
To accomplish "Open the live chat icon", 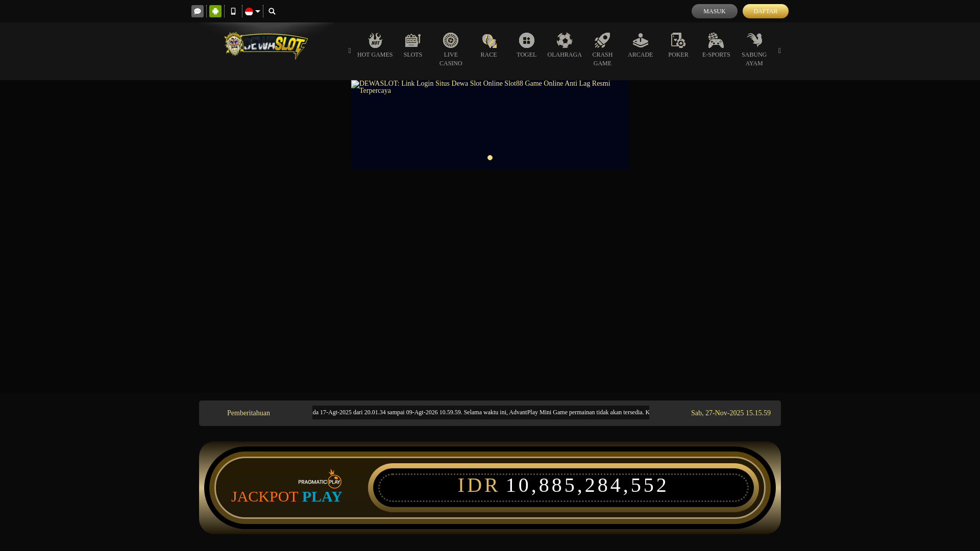I will tap(198, 11).
